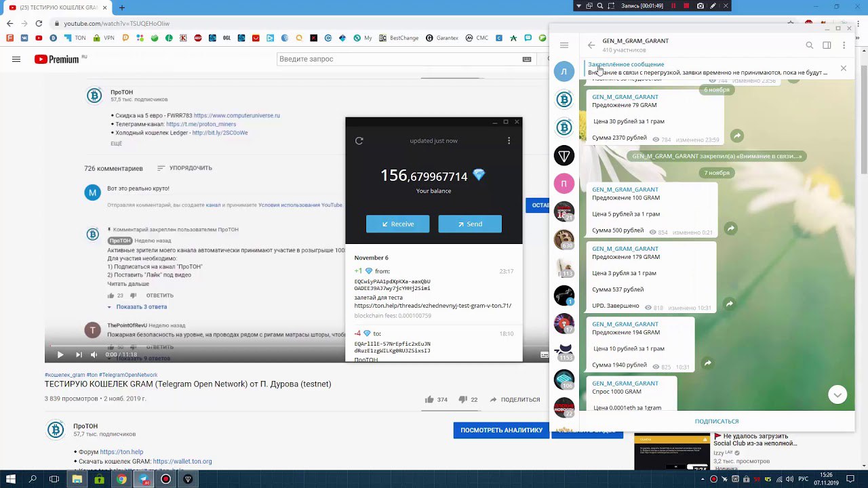
Task: Go back from the GEN_M_GRAM_GARANT chat
Action: click(x=591, y=45)
